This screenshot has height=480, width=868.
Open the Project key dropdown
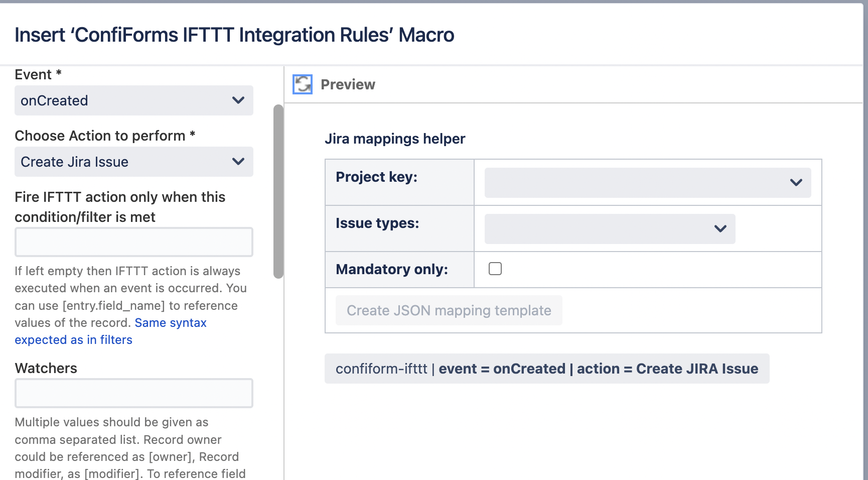[x=647, y=182]
